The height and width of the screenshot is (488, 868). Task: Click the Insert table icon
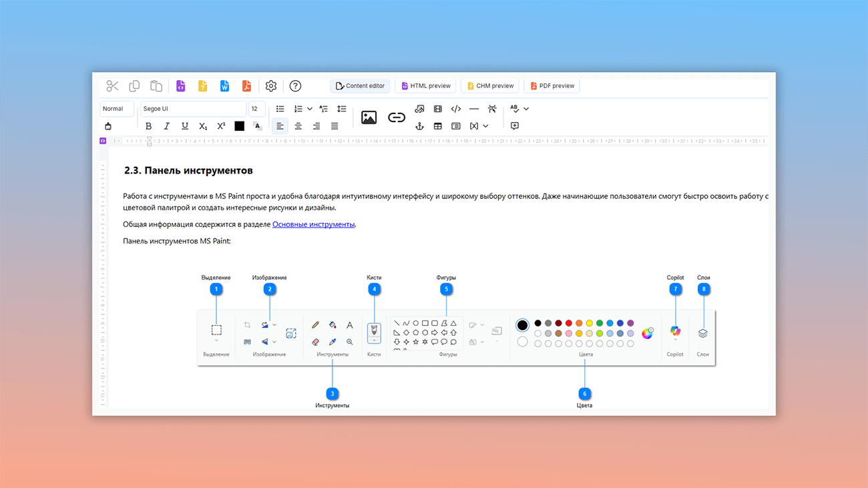tap(438, 126)
